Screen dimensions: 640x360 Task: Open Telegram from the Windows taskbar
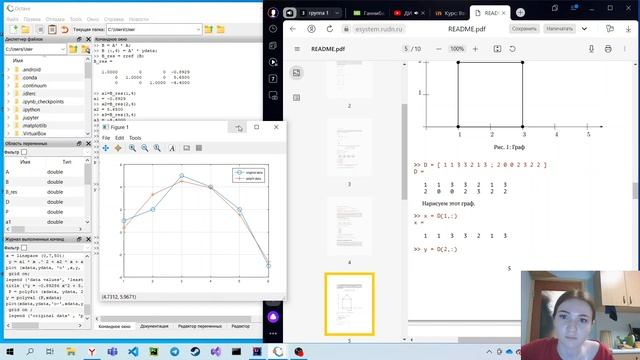tap(175, 351)
